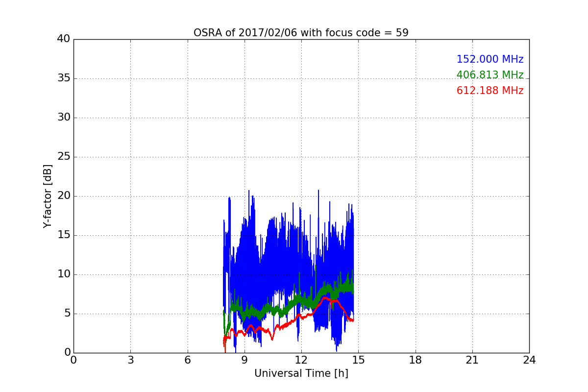Click the Universal Time [h] axis label

(x=301, y=373)
